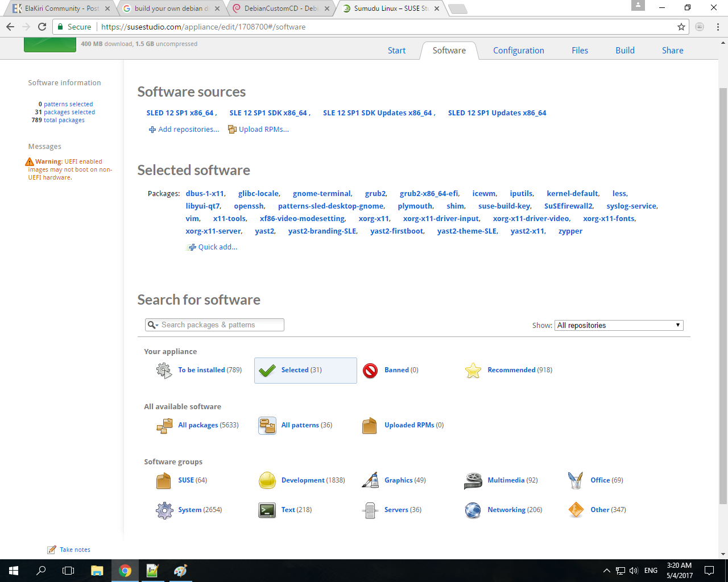This screenshot has width=728, height=582.
Task: Click the browser address bar URL
Action: pos(203,27)
